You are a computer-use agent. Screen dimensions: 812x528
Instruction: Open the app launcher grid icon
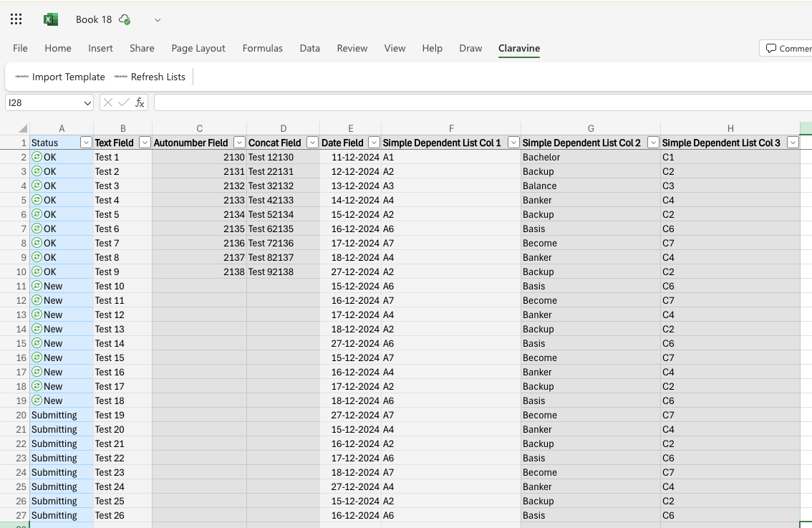(x=16, y=19)
